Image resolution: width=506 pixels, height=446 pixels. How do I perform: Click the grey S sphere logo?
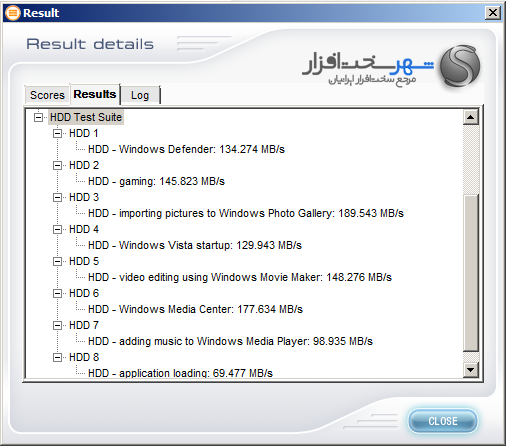tap(460, 66)
